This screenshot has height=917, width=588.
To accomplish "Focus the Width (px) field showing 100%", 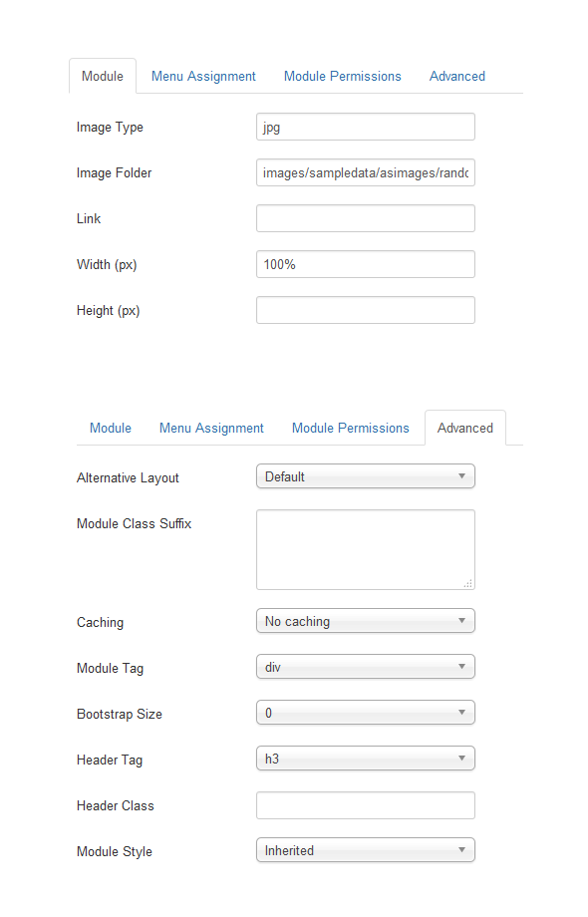I will coord(366,264).
